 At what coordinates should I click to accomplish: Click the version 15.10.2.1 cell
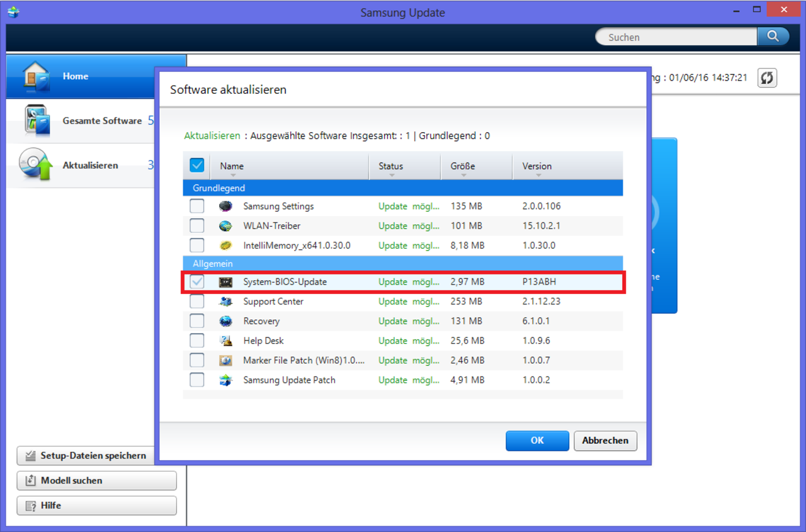coord(541,225)
